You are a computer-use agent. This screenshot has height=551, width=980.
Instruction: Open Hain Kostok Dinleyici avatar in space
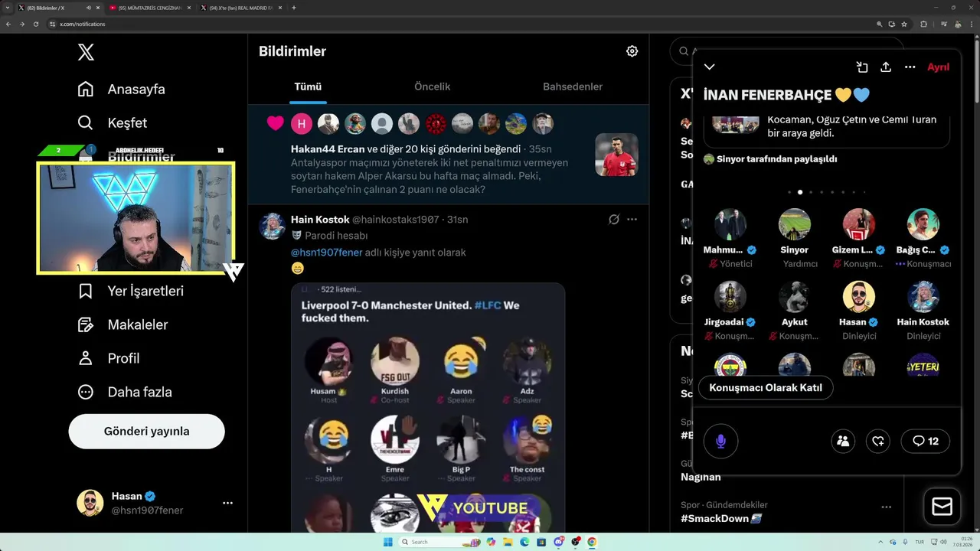923,296
